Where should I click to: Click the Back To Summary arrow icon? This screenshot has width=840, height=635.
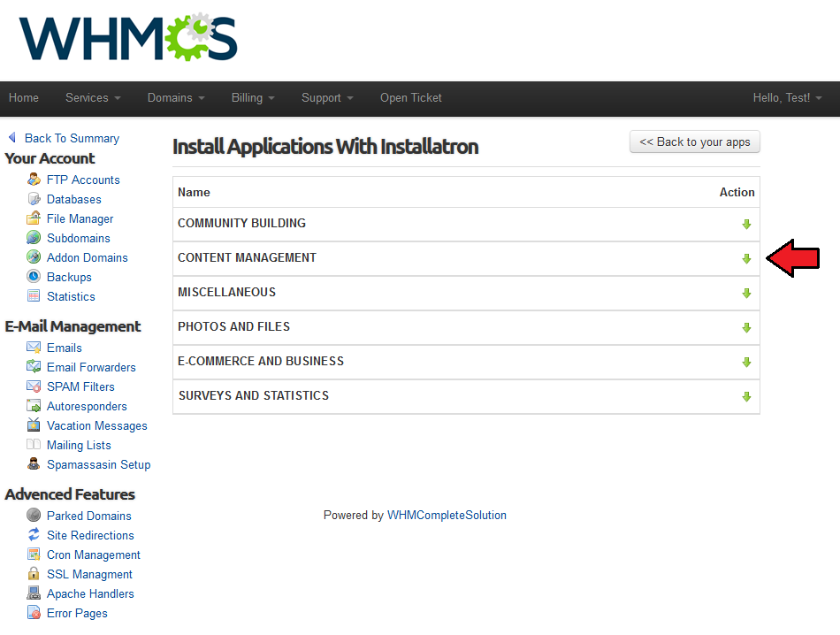(12, 138)
